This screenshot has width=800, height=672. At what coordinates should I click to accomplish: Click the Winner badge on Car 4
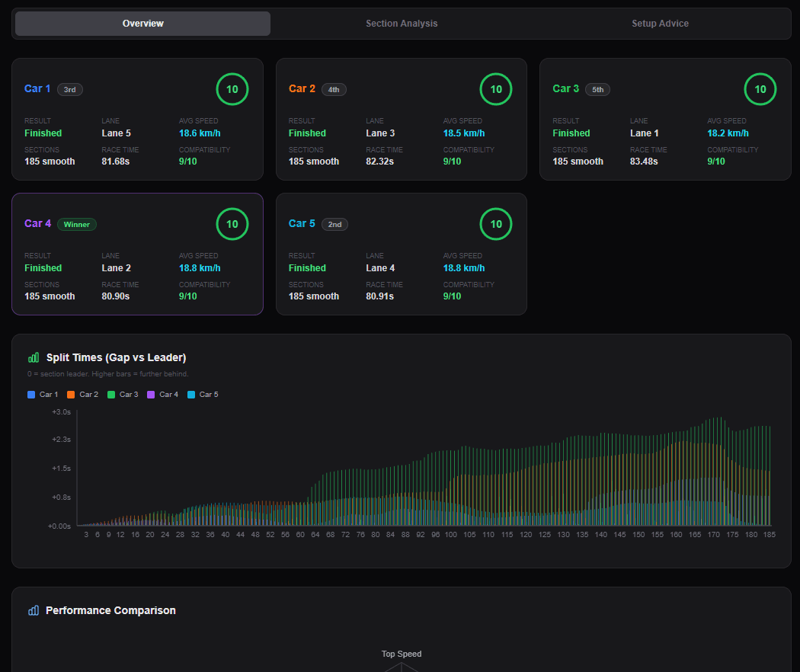pyautogui.click(x=77, y=224)
